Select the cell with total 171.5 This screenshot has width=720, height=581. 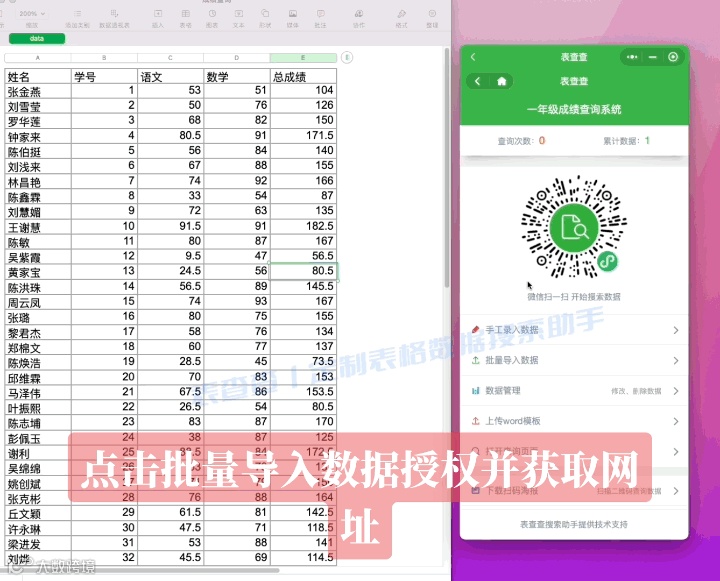click(x=304, y=136)
